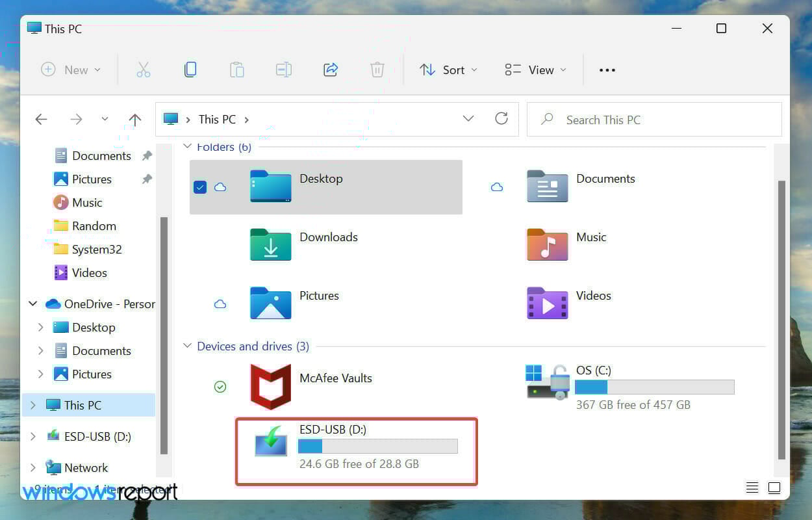Click the ESD-USB storage capacity bar

[x=378, y=446]
